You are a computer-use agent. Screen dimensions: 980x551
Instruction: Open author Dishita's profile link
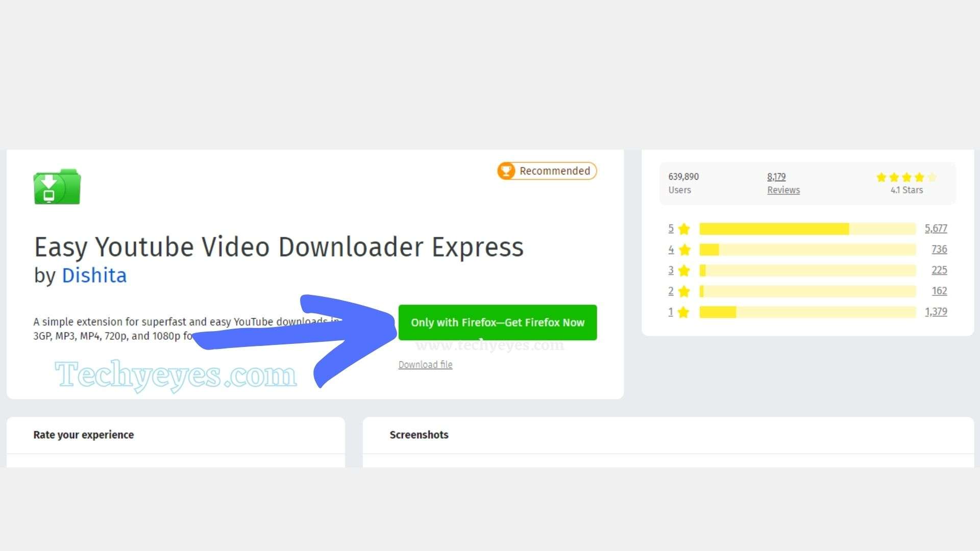tap(94, 275)
